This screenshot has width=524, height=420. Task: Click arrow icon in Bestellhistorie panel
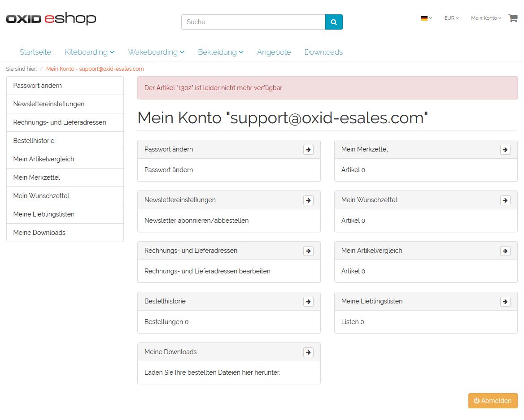point(308,302)
